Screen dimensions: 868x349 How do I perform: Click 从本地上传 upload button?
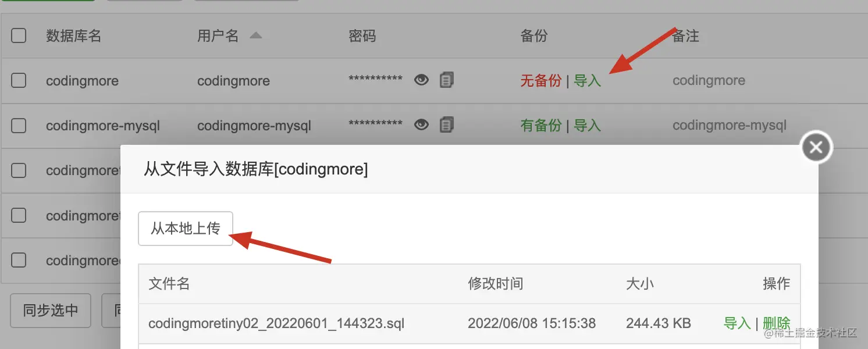tap(186, 229)
